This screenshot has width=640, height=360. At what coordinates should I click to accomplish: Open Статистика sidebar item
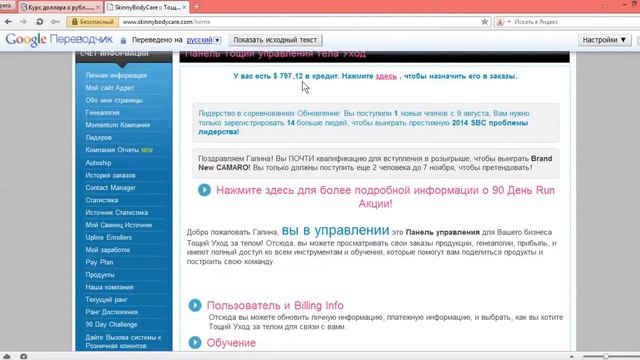point(102,200)
